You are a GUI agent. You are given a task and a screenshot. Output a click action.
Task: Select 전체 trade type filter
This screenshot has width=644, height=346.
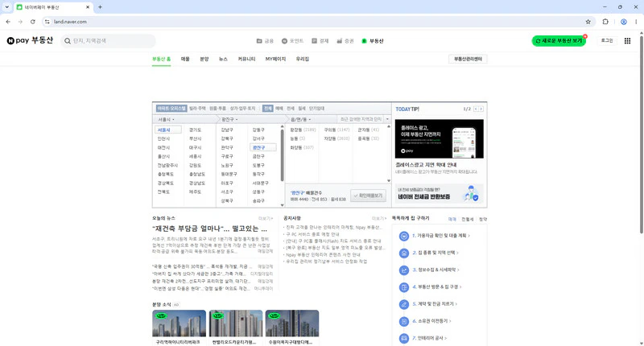point(268,109)
